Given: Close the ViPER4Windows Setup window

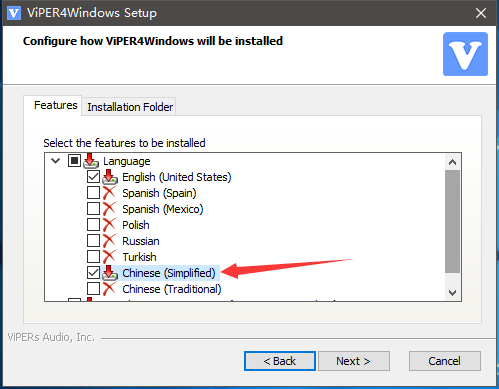Looking at the screenshot, I should point(481,13).
